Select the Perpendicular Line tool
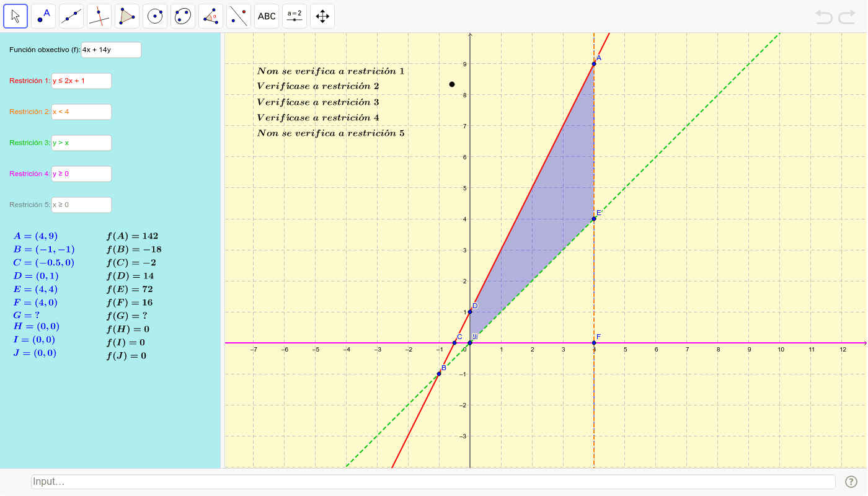Viewport: 868px width, 496px height. tap(99, 16)
